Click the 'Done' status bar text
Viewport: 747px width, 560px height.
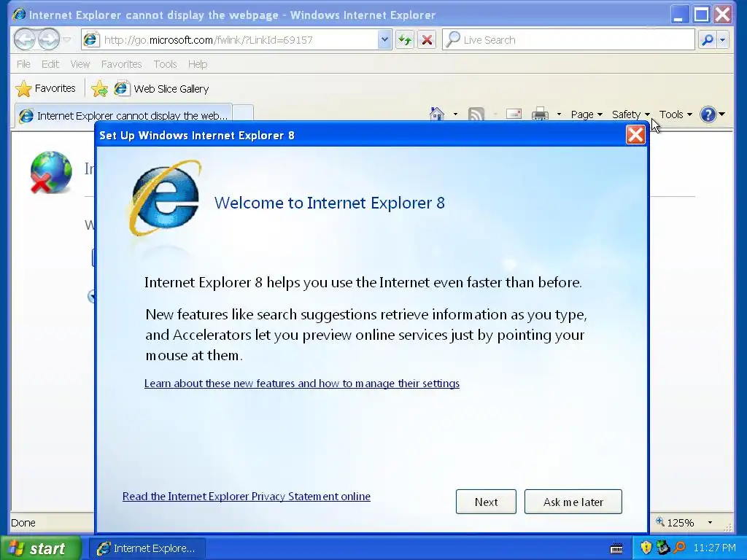coord(23,523)
